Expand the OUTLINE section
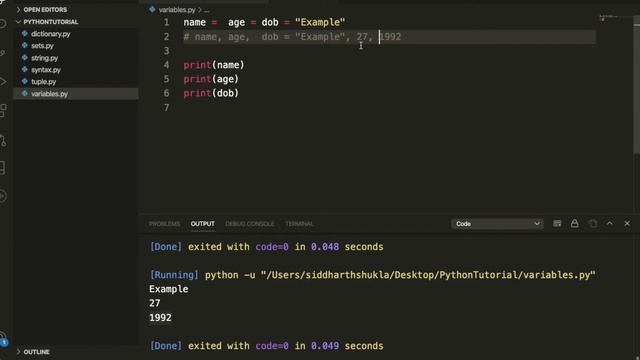Image resolution: width=640 pixels, height=360 pixels. pos(36,352)
